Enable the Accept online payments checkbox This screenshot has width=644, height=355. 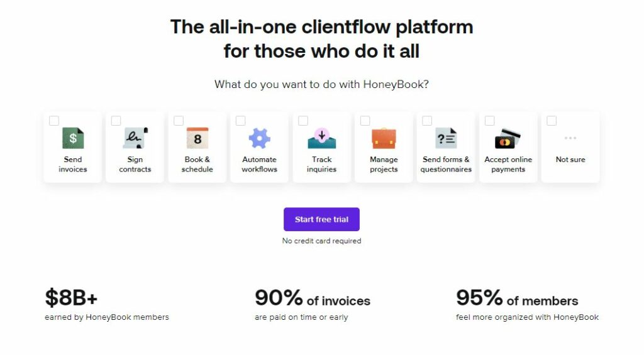[489, 121]
